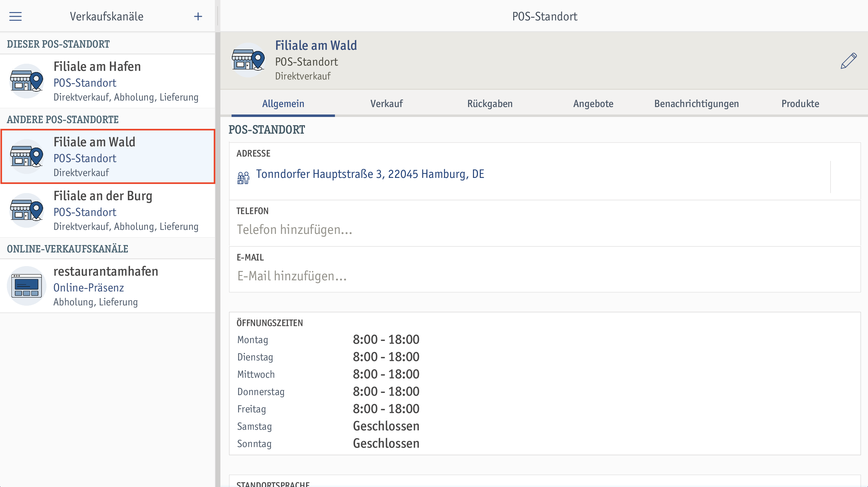
Task: Click Montag opening hours 8:00 - 18:00
Action: tap(386, 339)
